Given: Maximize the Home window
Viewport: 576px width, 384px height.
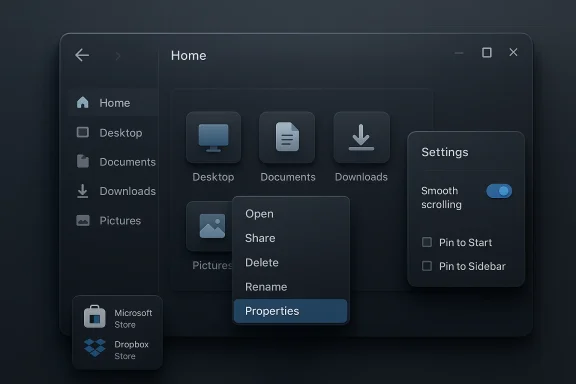Looking at the screenshot, I should point(487,53).
